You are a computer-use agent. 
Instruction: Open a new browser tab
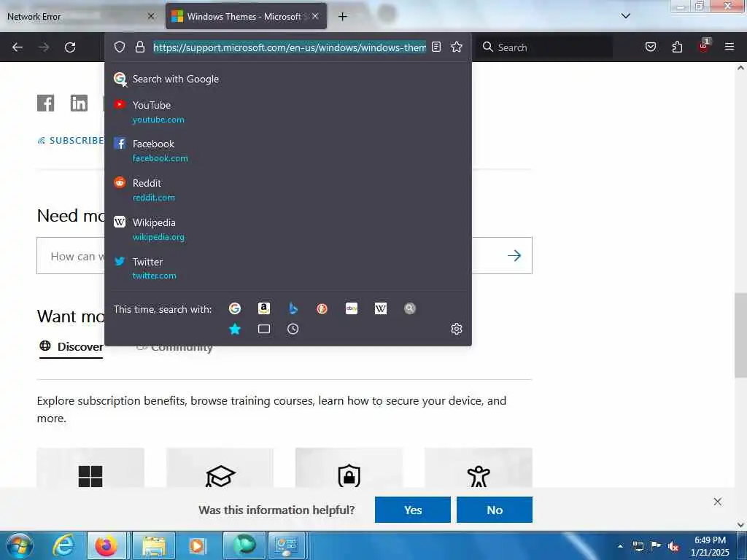[x=343, y=17]
